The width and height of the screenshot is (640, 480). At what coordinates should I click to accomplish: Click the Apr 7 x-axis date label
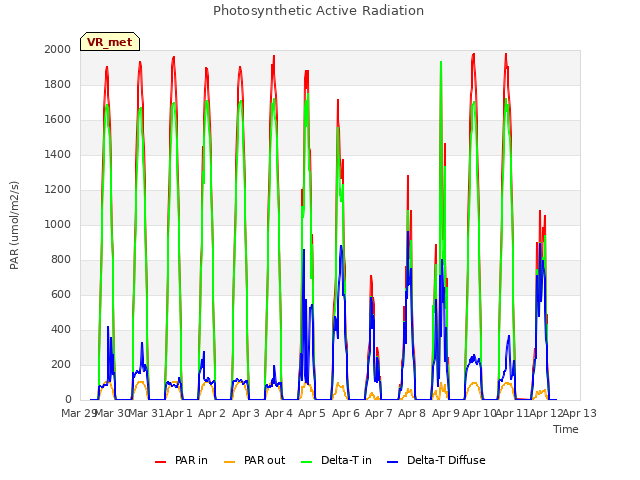[379, 413]
